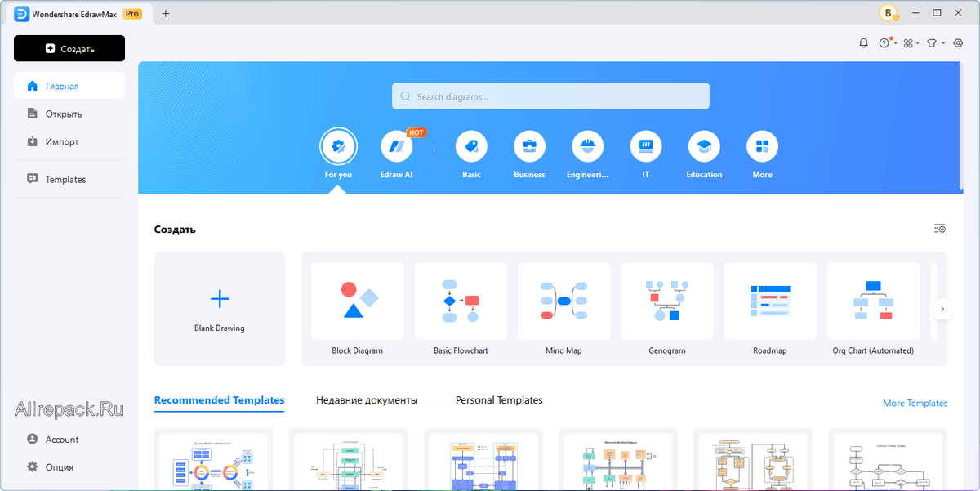Open the fourth recommended template thumbnail
This screenshot has height=491, width=980.
618,461
